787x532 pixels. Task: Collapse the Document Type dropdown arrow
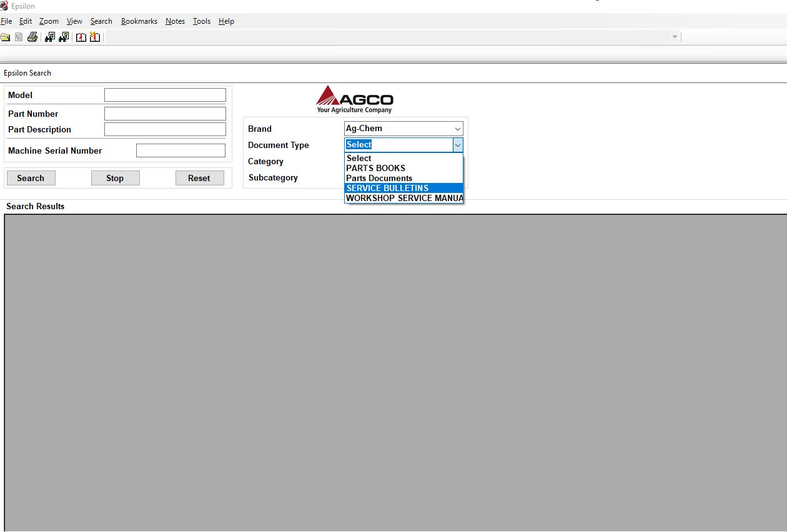coord(458,145)
